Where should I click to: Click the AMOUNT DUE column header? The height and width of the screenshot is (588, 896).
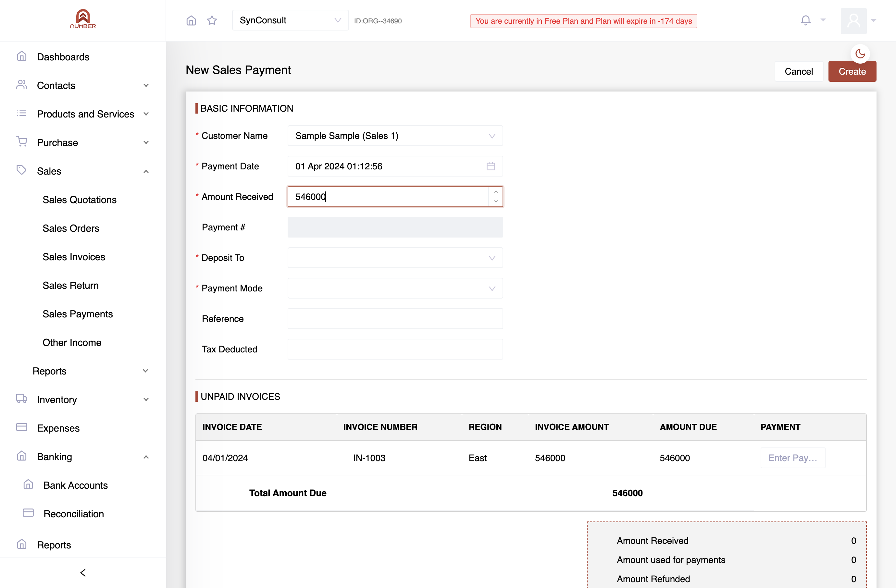[688, 427]
